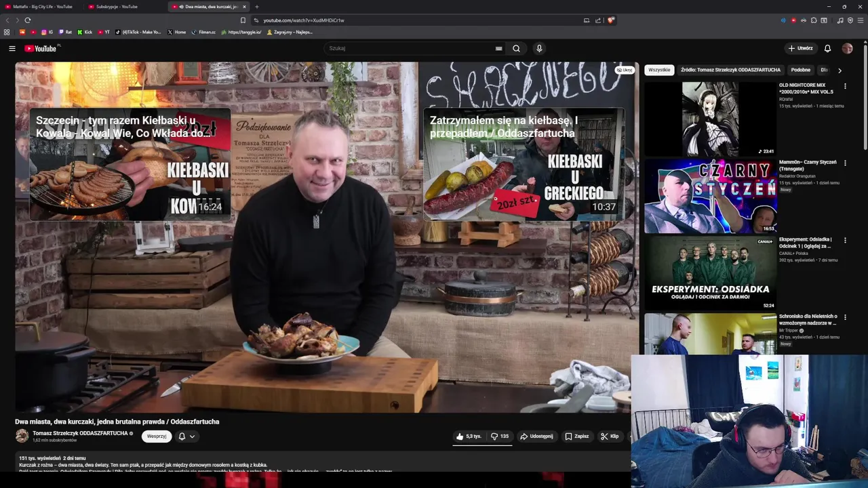Save video with Zapisz button

(x=577, y=436)
